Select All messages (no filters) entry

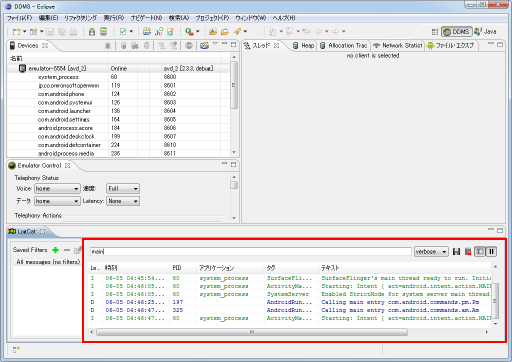[x=48, y=262]
